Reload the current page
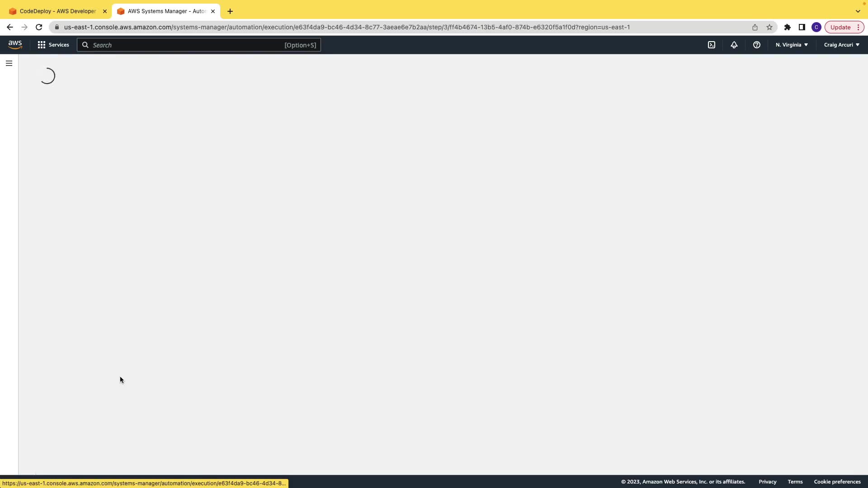This screenshot has width=868, height=488. 39,27
